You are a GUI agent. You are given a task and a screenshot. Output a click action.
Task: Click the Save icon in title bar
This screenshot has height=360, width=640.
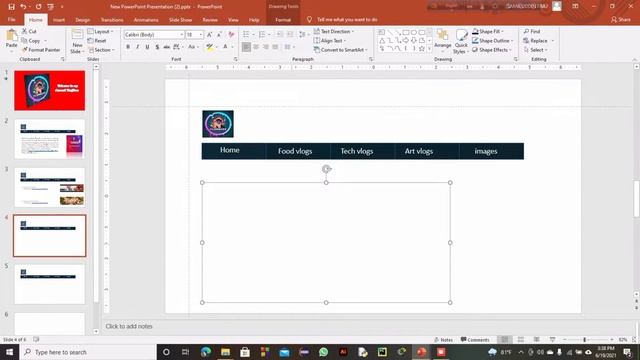(11, 7)
